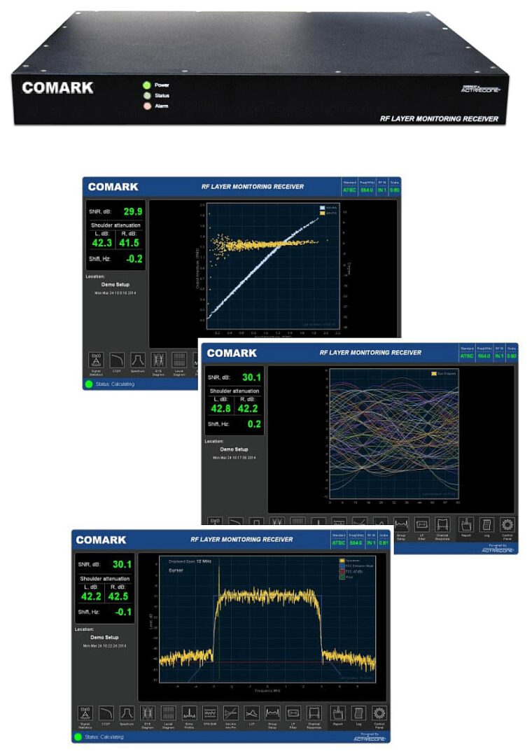The width and height of the screenshot is (532, 756).
Task: Click left shoulder value 42.3 in top window
Action: (x=101, y=243)
